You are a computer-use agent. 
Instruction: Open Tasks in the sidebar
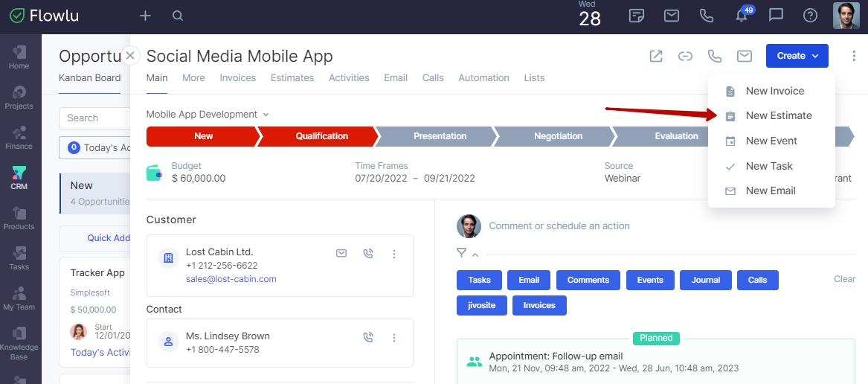click(x=19, y=259)
